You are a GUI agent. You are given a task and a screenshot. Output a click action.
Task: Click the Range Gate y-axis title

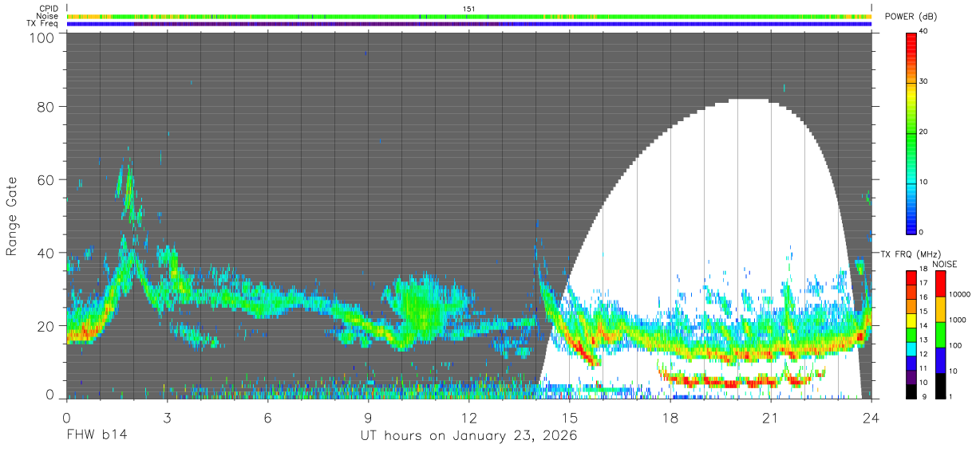point(11,217)
